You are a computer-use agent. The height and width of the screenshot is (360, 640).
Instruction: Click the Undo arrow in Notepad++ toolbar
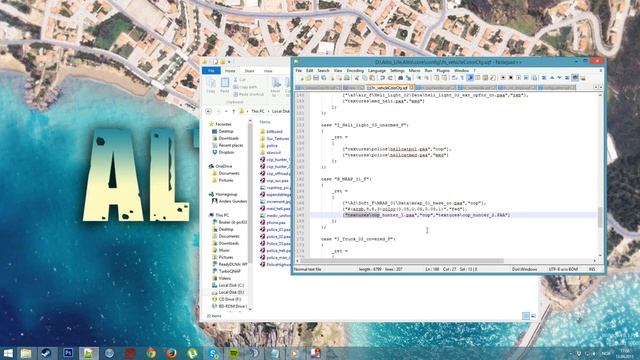point(382,78)
